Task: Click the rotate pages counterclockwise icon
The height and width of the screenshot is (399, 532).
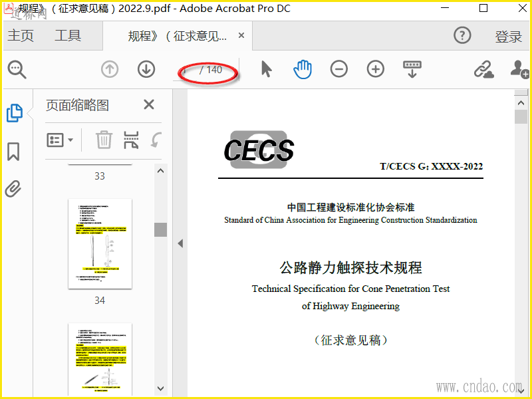Action: click(156, 140)
